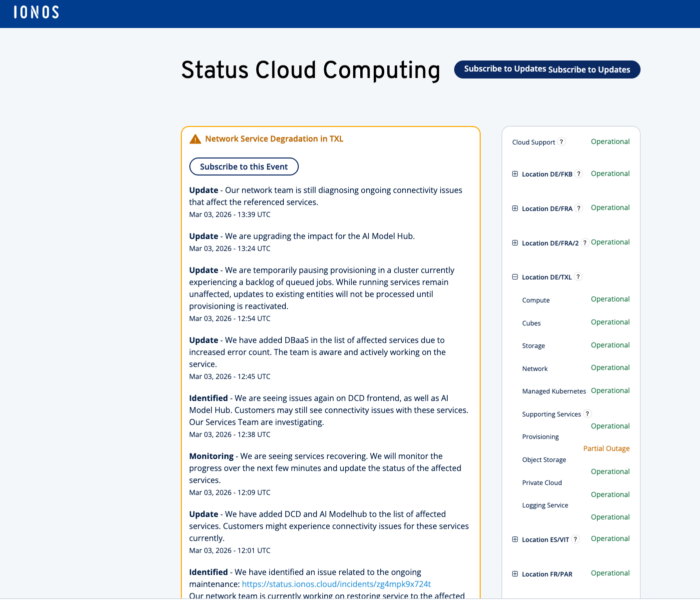Click help icon beside Location DE/FKB
The height and width of the screenshot is (603, 700).
pos(579,174)
